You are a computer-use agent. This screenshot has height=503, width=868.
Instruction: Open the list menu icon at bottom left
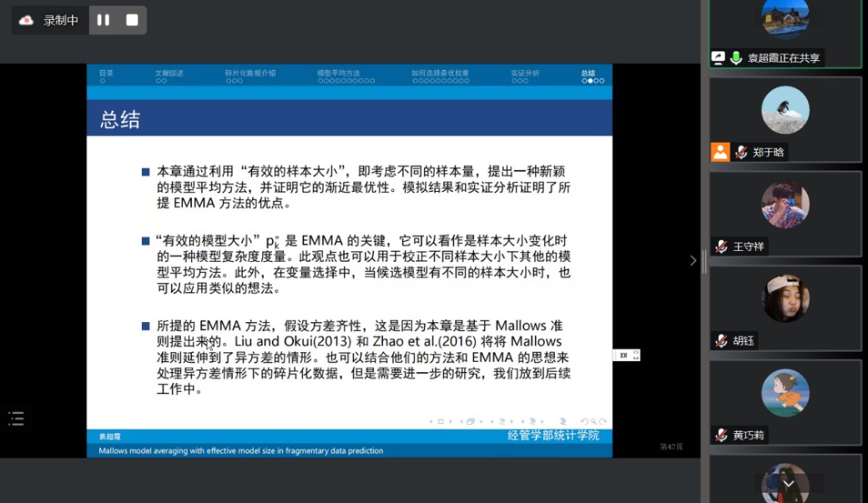coord(16,418)
